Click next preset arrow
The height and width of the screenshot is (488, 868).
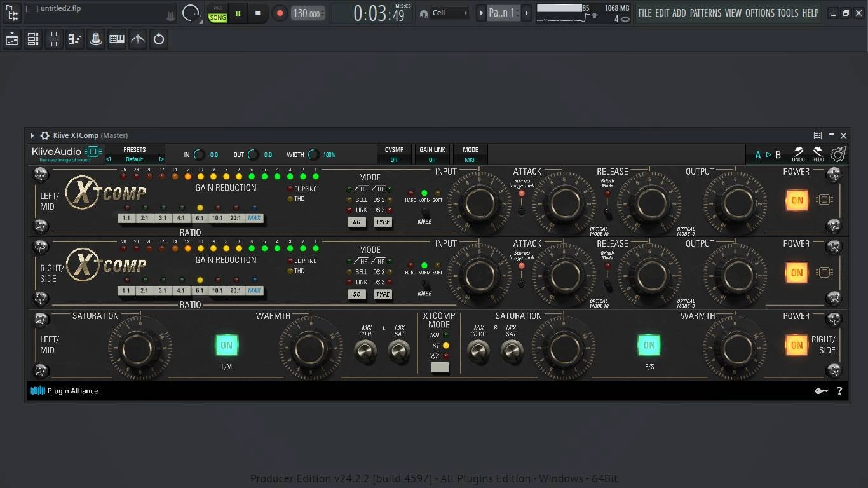pyautogui.click(x=161, y=159)
